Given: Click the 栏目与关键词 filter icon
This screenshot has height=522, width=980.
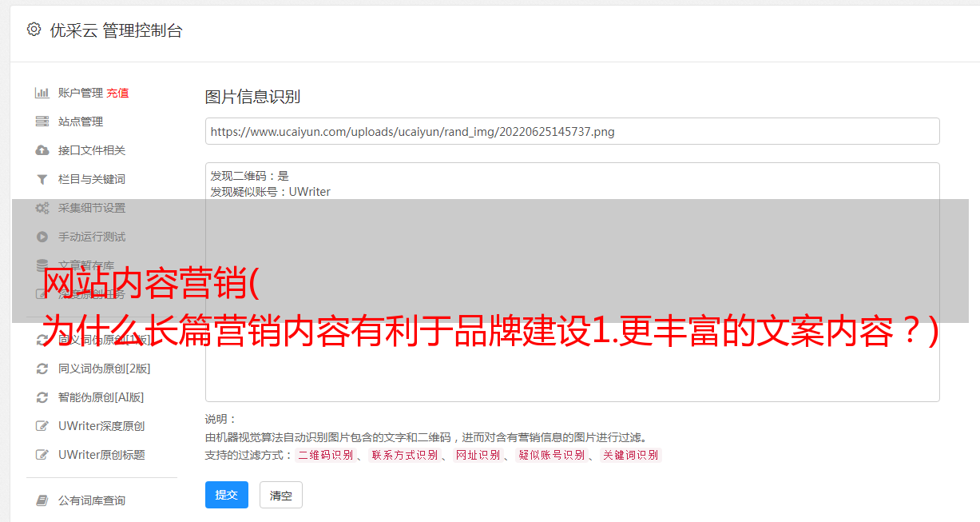Looking at the screenshot, I should [42, 179].
